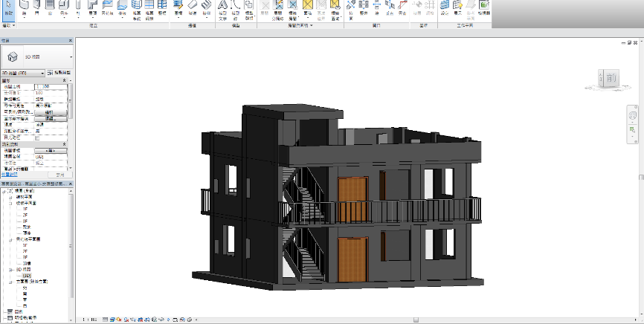Select the Floor tool
Image resolution: width=644 pixels, height=324 pixels.
pos(122,9)
